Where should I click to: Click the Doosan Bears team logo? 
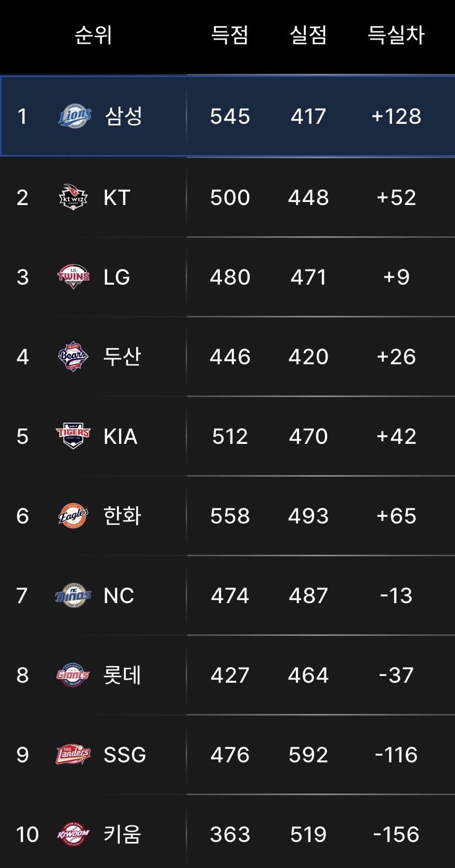pyautogui.click(x=73, y=356)
